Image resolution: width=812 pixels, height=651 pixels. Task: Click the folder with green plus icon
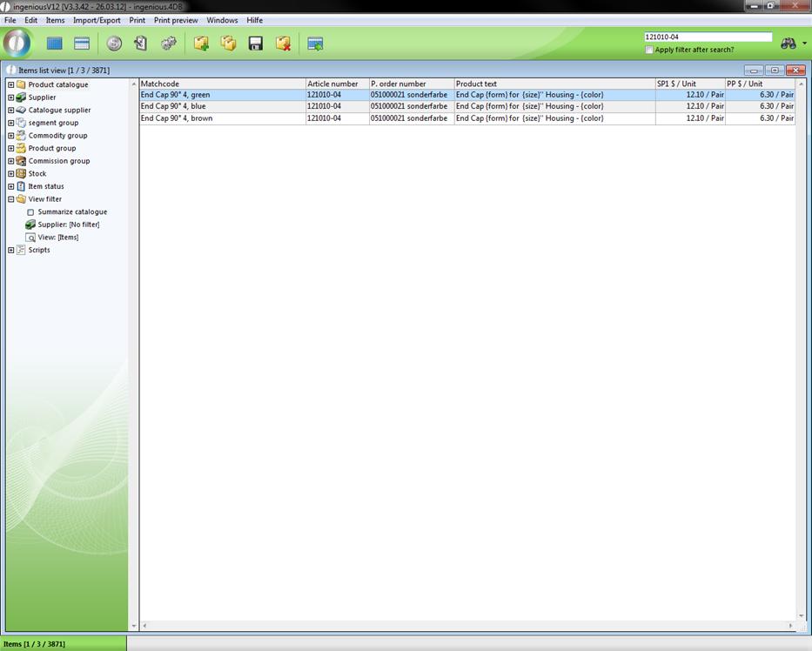201,44
